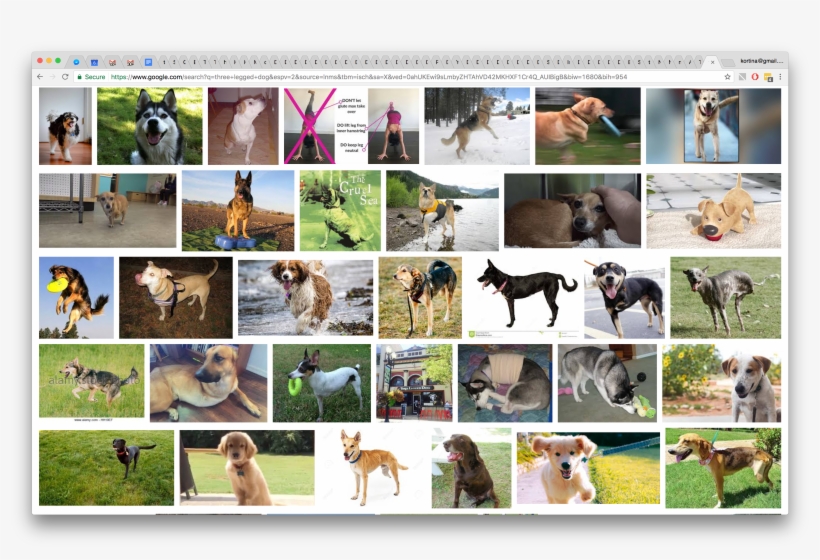The height and width of the screenshot is (560, 820).
Task: Switch to the second Gmail favicon tab
Action: coord(130,62)
